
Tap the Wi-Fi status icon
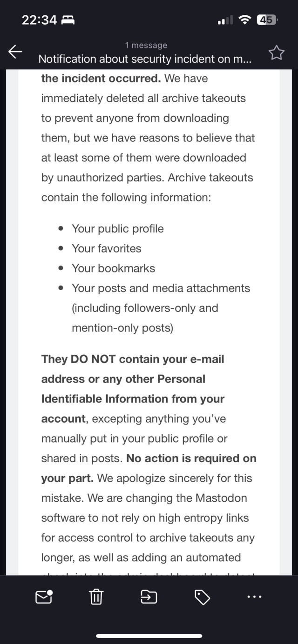coord(244,20)
